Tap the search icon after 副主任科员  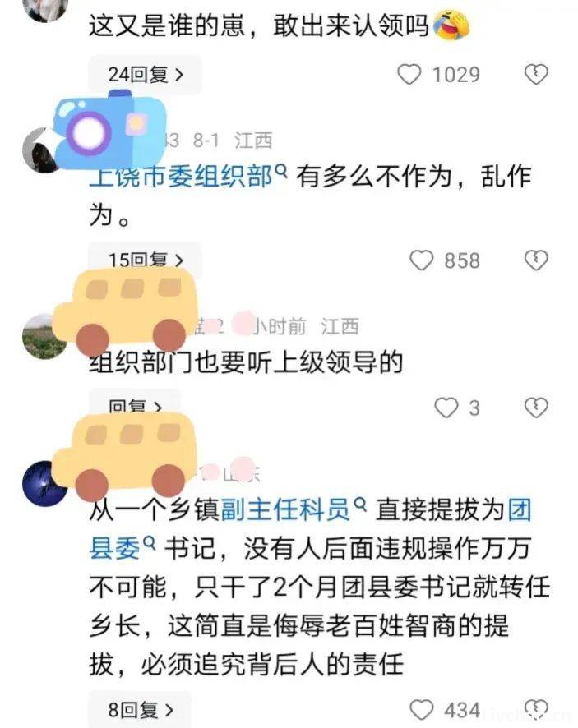click(359, 505)
